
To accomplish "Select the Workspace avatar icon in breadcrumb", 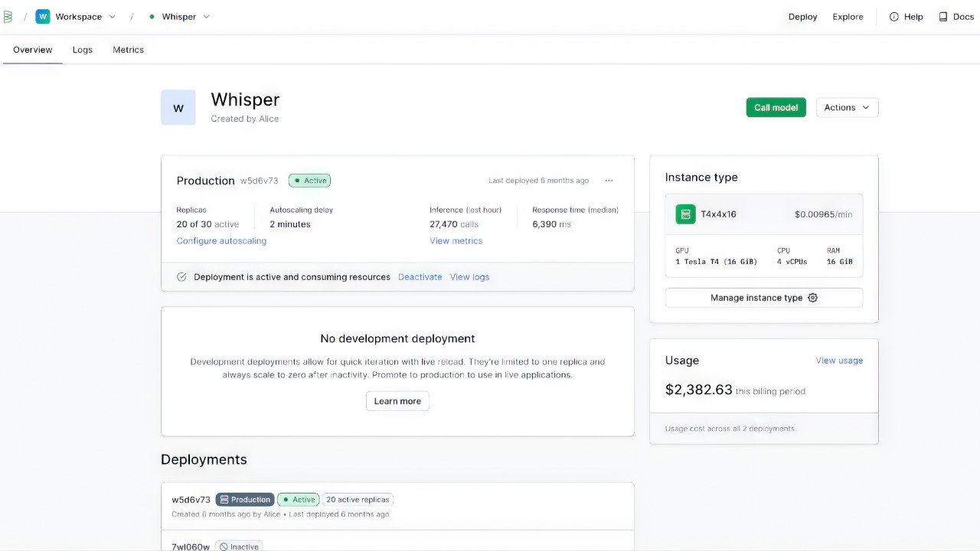I will pyautogui.click(x=42, y=16).
